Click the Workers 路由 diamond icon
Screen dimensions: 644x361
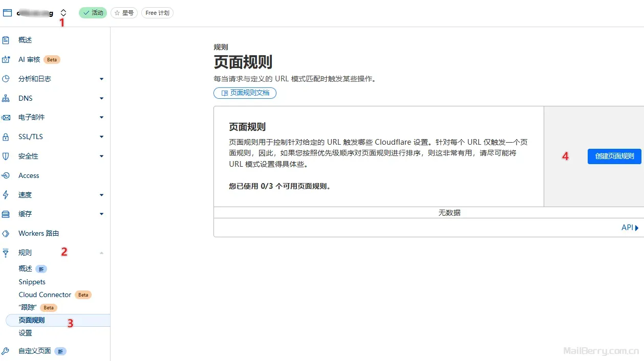point(6,233)
